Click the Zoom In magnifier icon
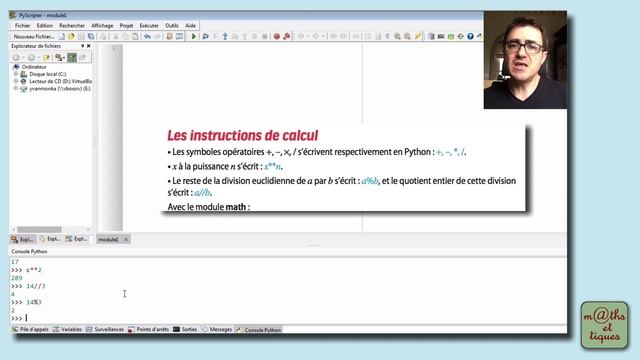This screenshot has height=360, width=640. point(397,36)
